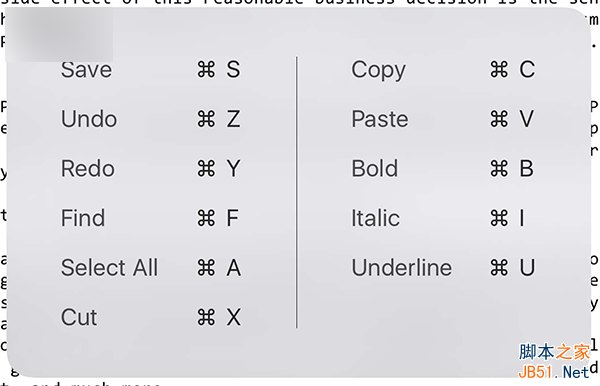Click the command symbol next to V
Screen dimensions: 600x386
point(499,119)
